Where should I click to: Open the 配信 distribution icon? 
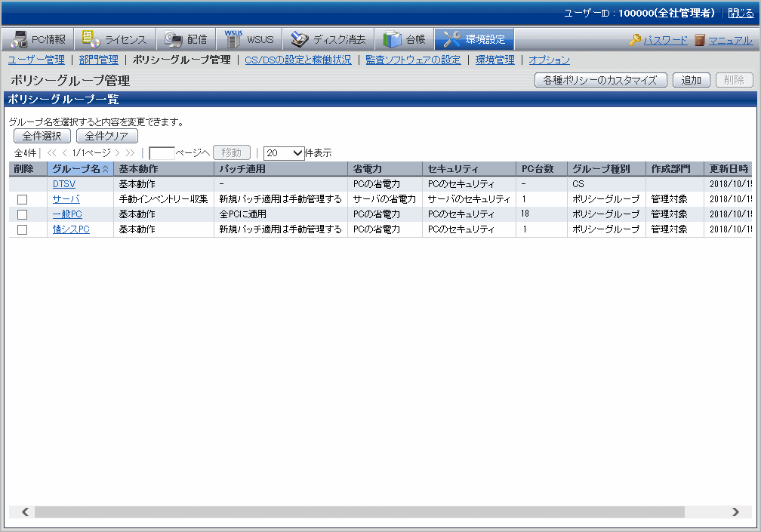coord(174,39)
